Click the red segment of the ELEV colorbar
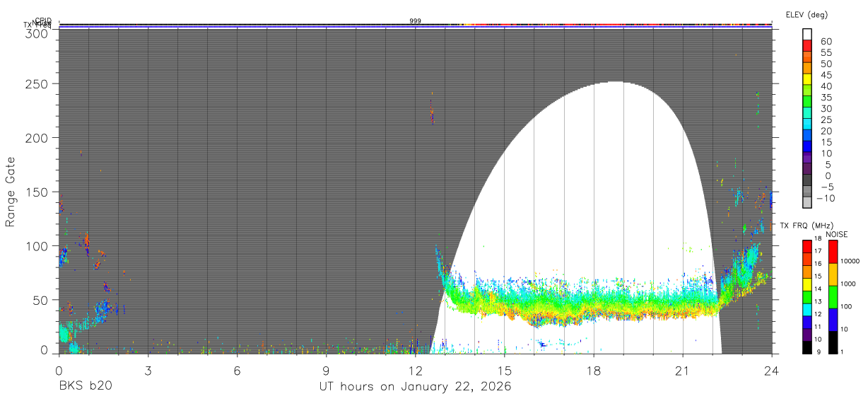Viewport: 868px width, 401px height. [x=807, y=45]
